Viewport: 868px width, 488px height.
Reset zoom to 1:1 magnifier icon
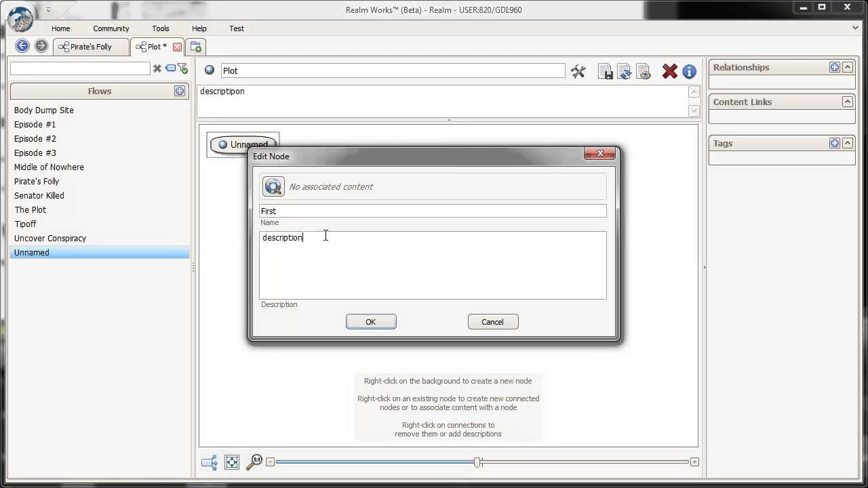[254, 462]
